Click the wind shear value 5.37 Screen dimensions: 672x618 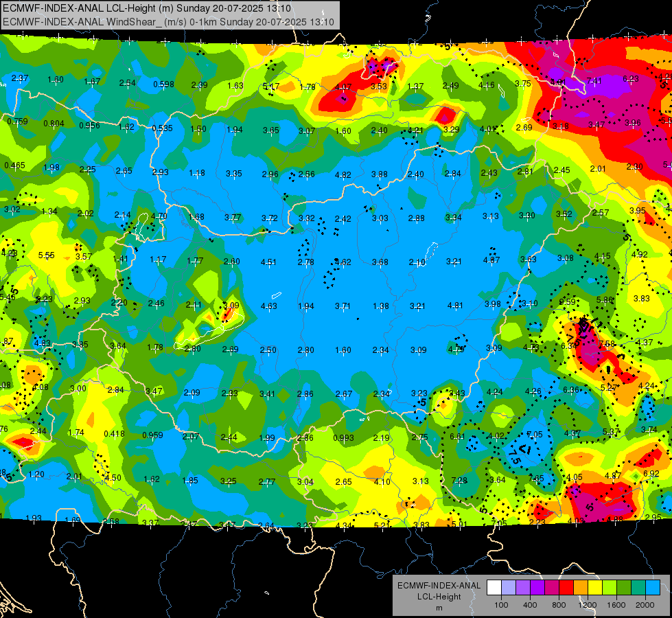pos(611,432)
